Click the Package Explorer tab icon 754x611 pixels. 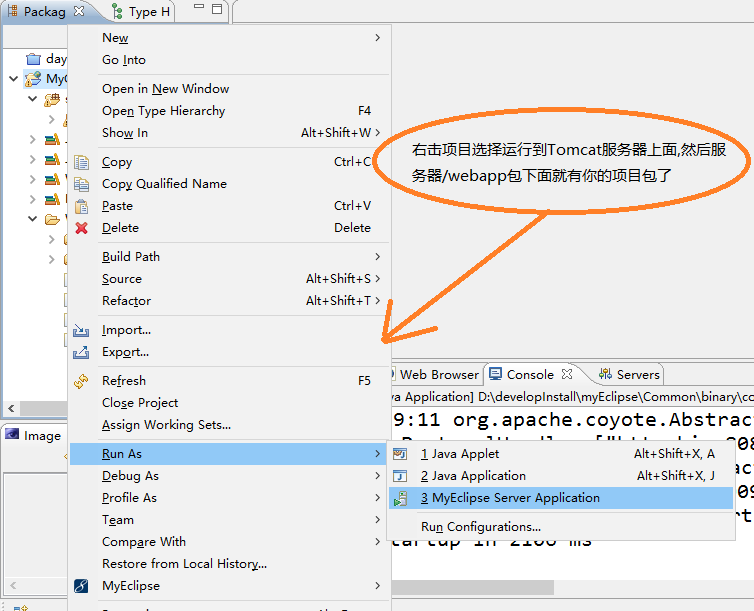coord(13,11)
